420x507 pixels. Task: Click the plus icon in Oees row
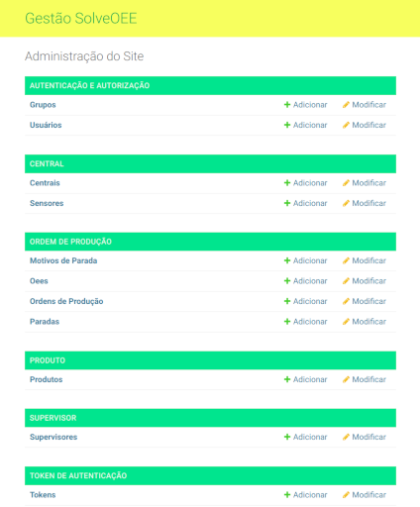[x=287, y=281]
